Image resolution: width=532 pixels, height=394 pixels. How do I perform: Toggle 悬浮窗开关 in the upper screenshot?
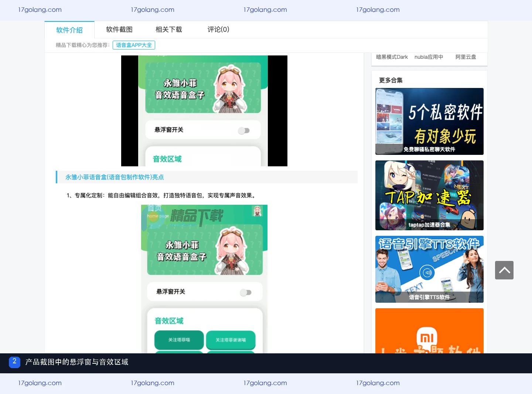tap(244, 130)
